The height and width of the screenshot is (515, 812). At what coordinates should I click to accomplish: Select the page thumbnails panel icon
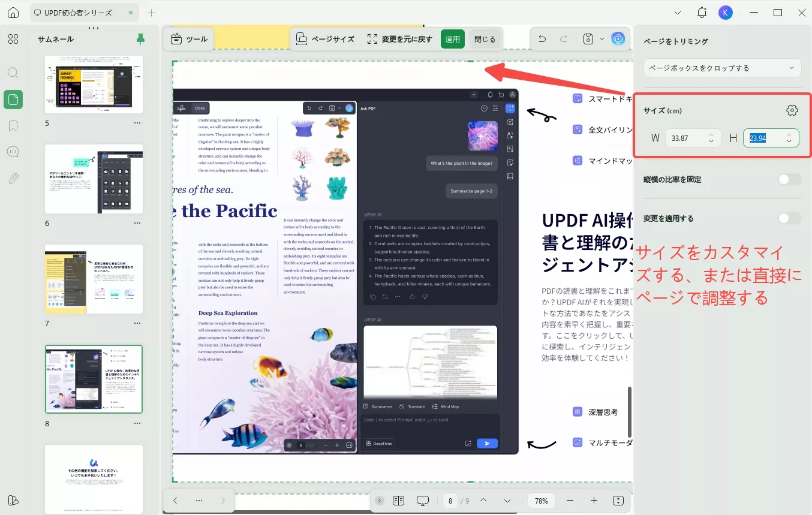13,99
